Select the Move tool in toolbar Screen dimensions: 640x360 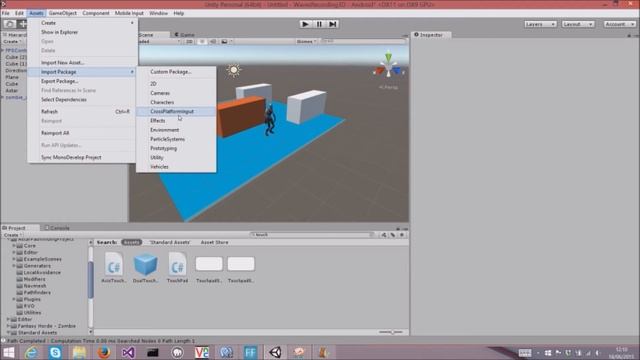pyautogui.click(x=22, y=24)
